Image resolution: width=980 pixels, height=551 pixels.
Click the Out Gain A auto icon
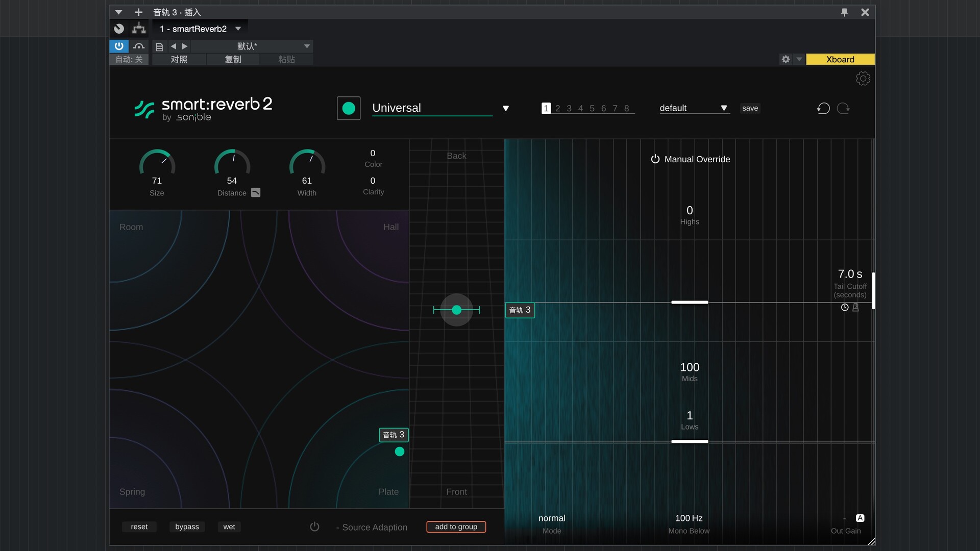860,518
